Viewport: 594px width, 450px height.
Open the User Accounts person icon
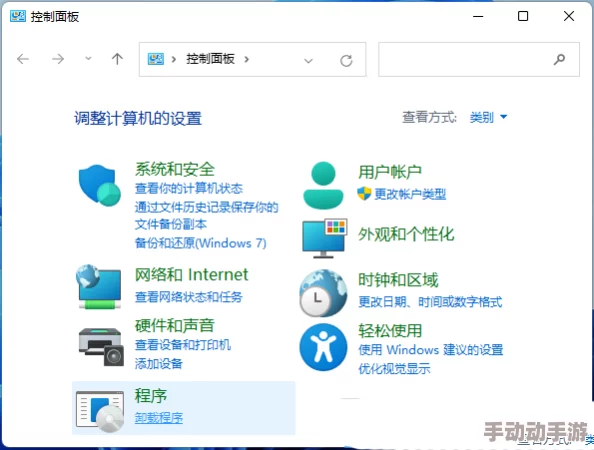tap(323, 185)
